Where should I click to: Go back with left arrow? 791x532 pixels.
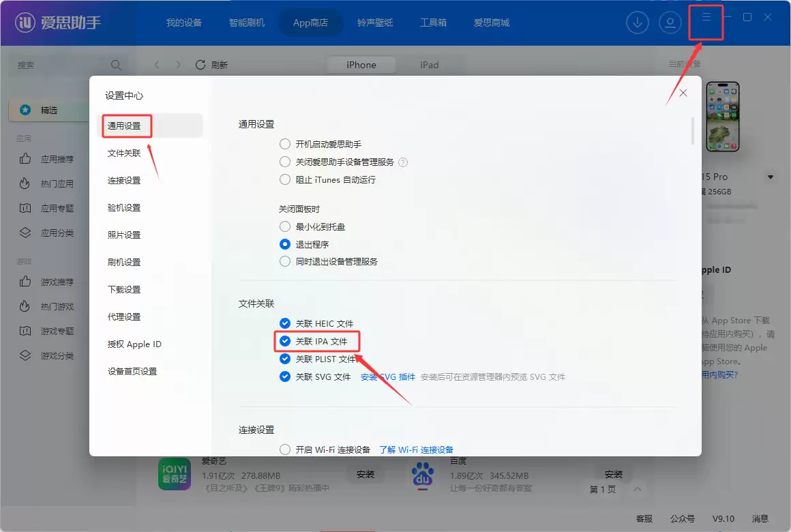tap(157, 65)
